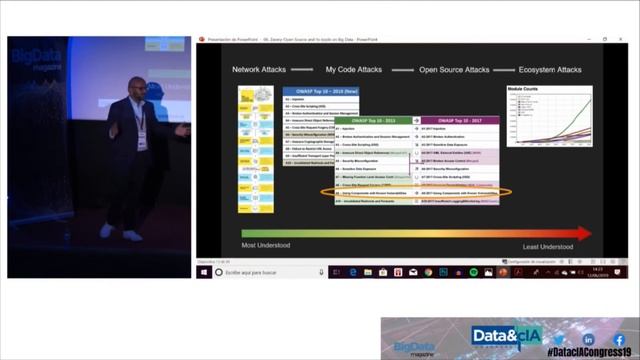Screen dimensions: 640x360
Task: Launch Google Chrome from the taskbar
Action: click(428, 272)
